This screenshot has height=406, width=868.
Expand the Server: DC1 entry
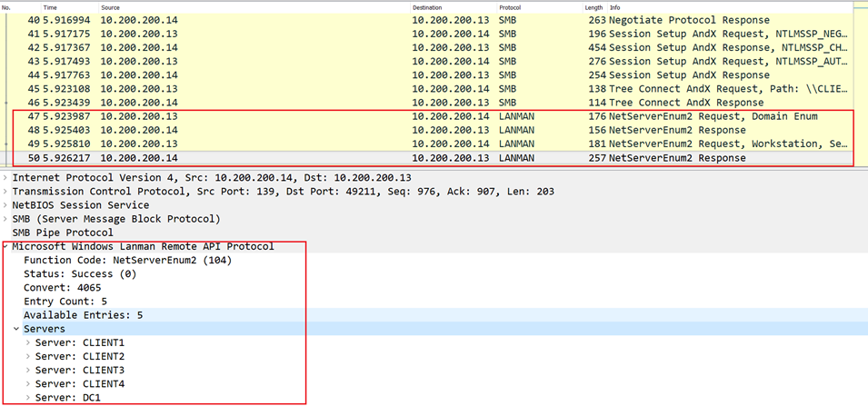point(28,397)
